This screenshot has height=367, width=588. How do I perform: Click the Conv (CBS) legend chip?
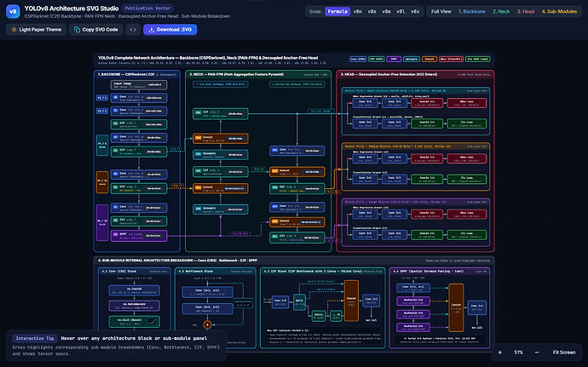point(358,60)
